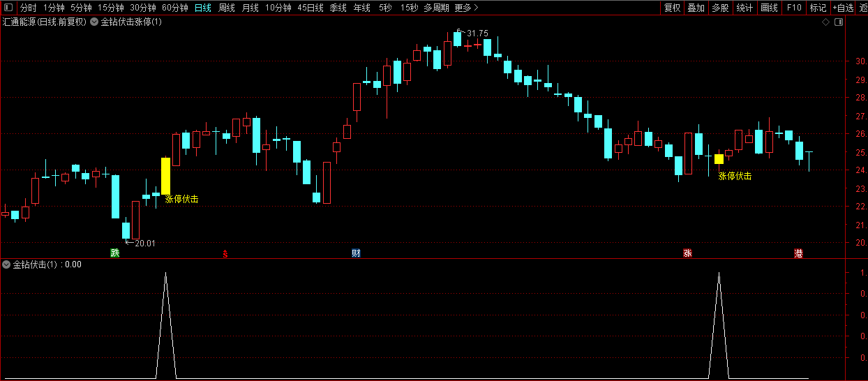Screen dimensions: 868x381
Task: Switch to 分时 intraday view
Action: coord(28,8)
